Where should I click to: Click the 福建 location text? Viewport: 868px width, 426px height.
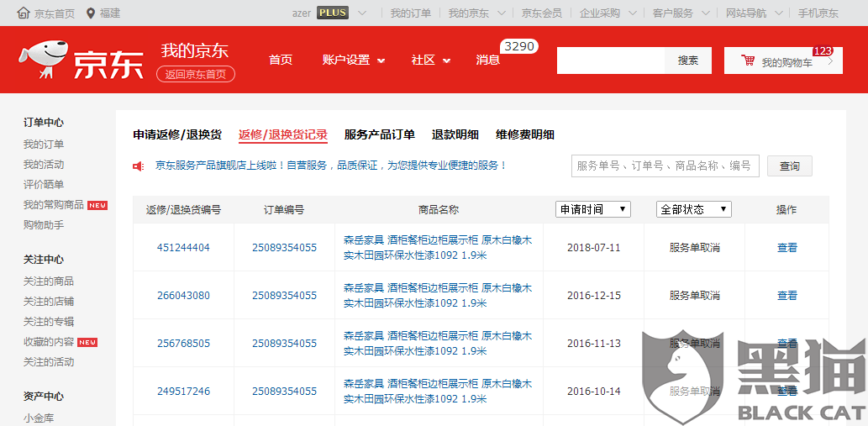pyautogui.click(x=109, y=13)
